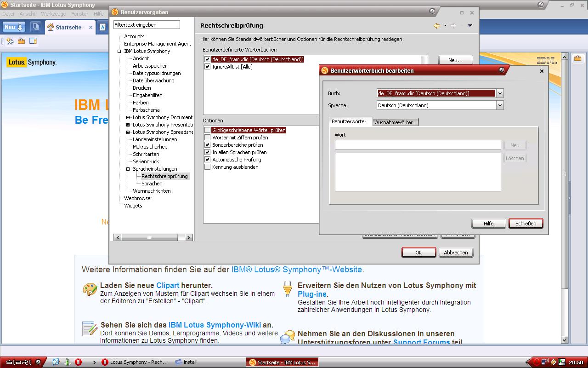Open Lotus Symphony - Rech... taskbar item
The height and width of the screenshot is (368, 588).
[x=135, y=362]
